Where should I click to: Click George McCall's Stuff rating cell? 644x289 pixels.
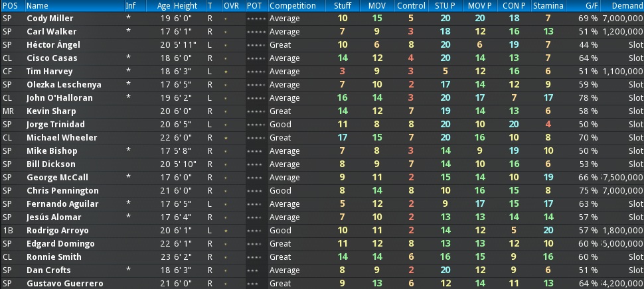342,178
